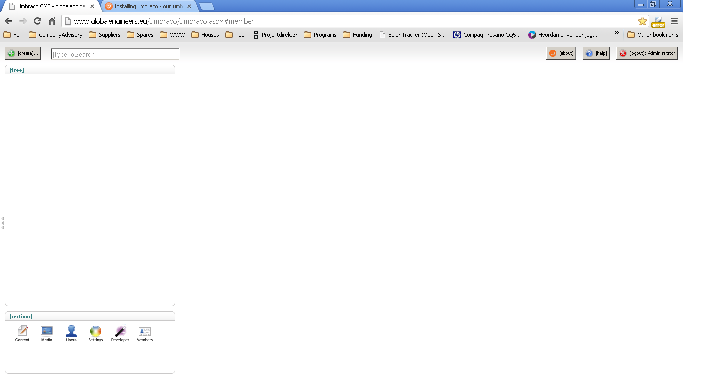Viewport: 701px width, 390px height.
Task: Open the Content section icon
Action: tap(22, 333)
